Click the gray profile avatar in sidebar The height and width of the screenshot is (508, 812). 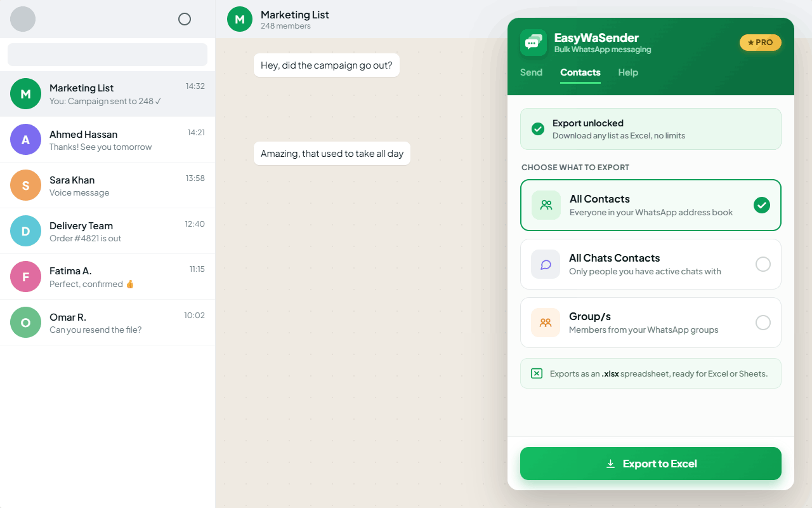(x=23, y=19)
